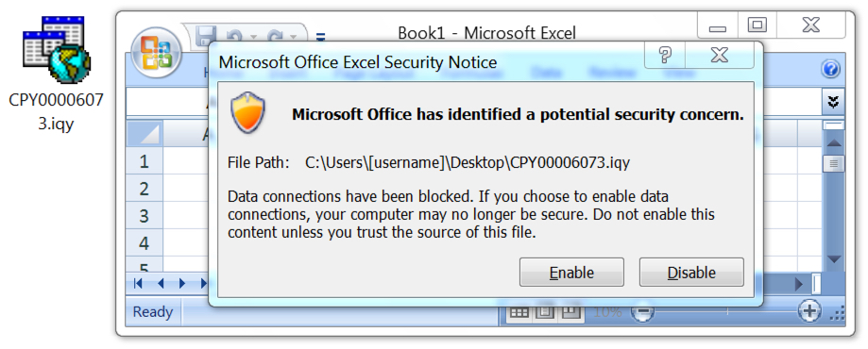The height and width of the screenshot is (349, 868).
Task: Click Disable to block data connections
Action: click(x=691, y=272)
